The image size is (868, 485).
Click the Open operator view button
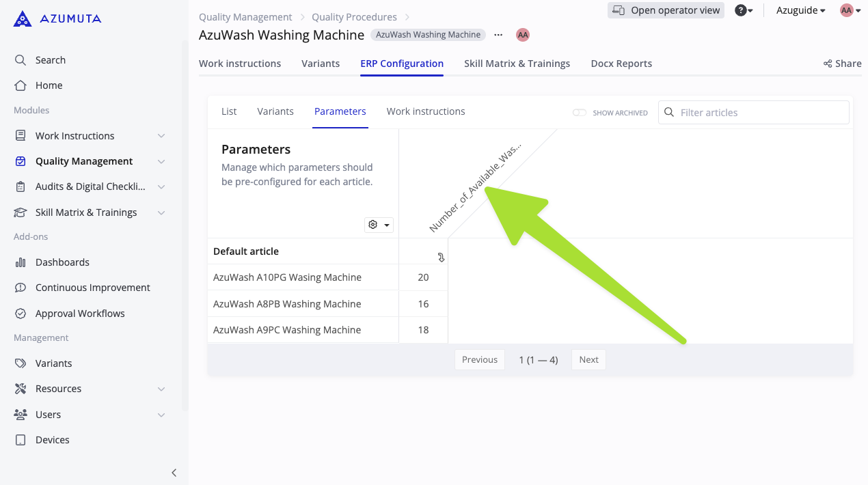665,10
